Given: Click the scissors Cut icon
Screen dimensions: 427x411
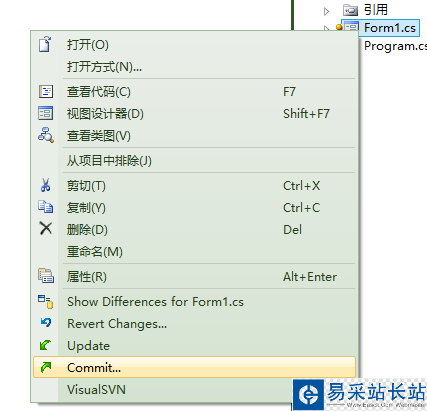Looking at the screenshot, I should pos(46,185).
